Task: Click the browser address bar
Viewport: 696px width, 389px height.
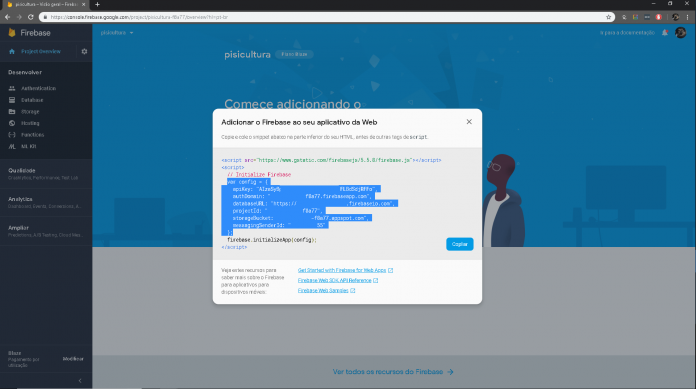Action: (326, 17)
